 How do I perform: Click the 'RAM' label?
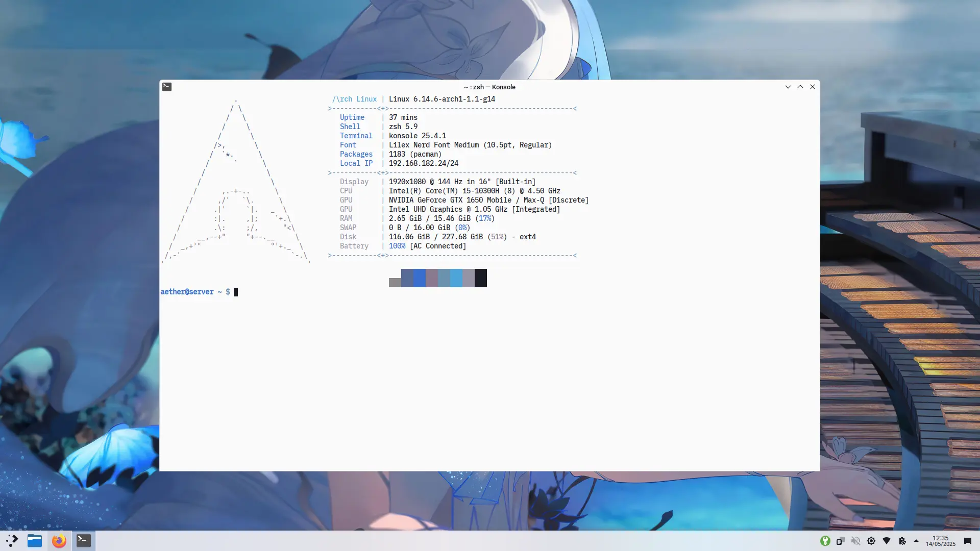(x=346, y=218)
